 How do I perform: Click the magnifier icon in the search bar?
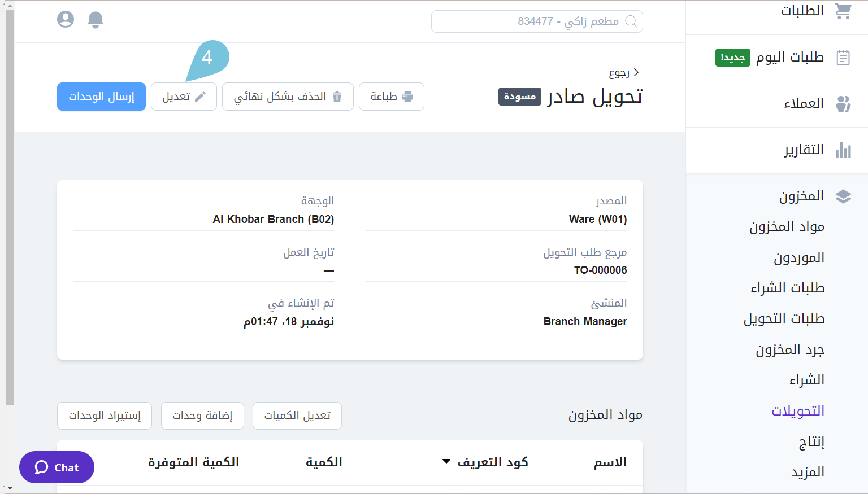tap(631, 21)
